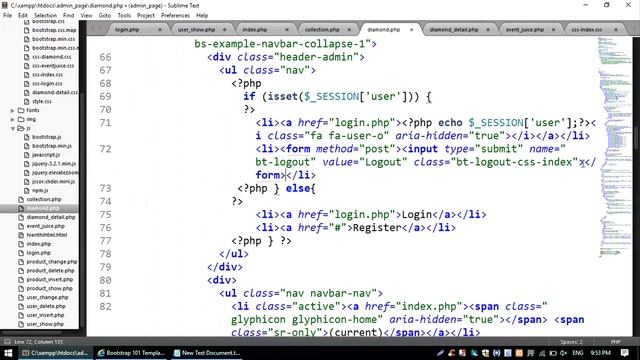Open the Goto menu
This screenshot has width=640, height=360.
[105, 15]
